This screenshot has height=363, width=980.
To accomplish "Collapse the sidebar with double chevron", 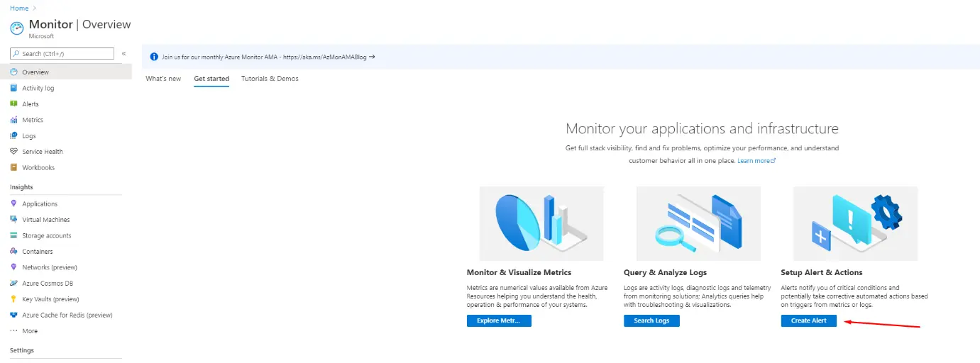I will click(123, 54).
